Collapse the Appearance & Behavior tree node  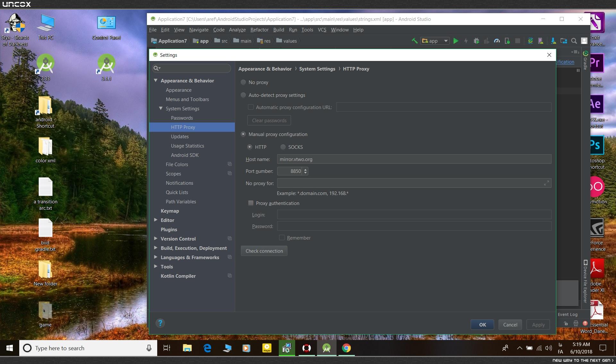coord(156,80)
